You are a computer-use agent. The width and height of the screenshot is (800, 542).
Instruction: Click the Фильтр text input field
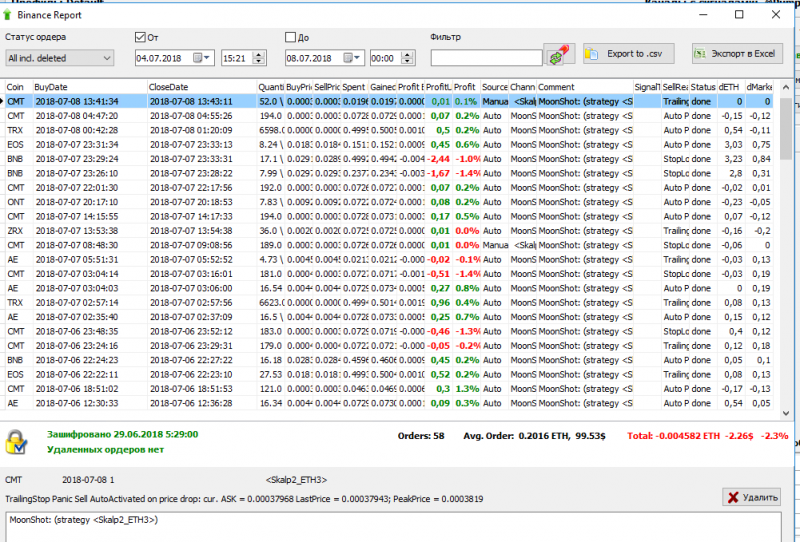[x=486, y=58]
